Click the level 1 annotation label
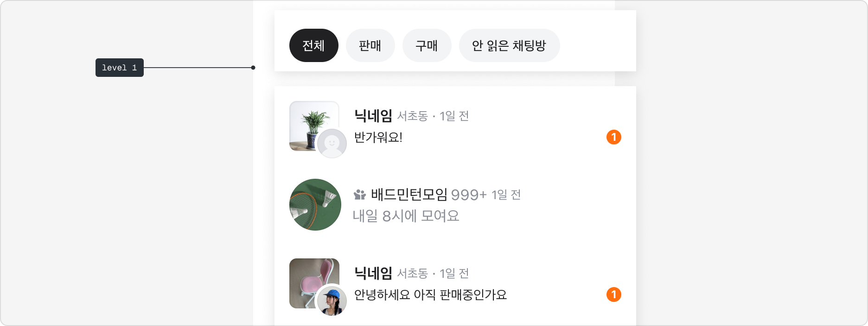 click(x=119, y=68)
